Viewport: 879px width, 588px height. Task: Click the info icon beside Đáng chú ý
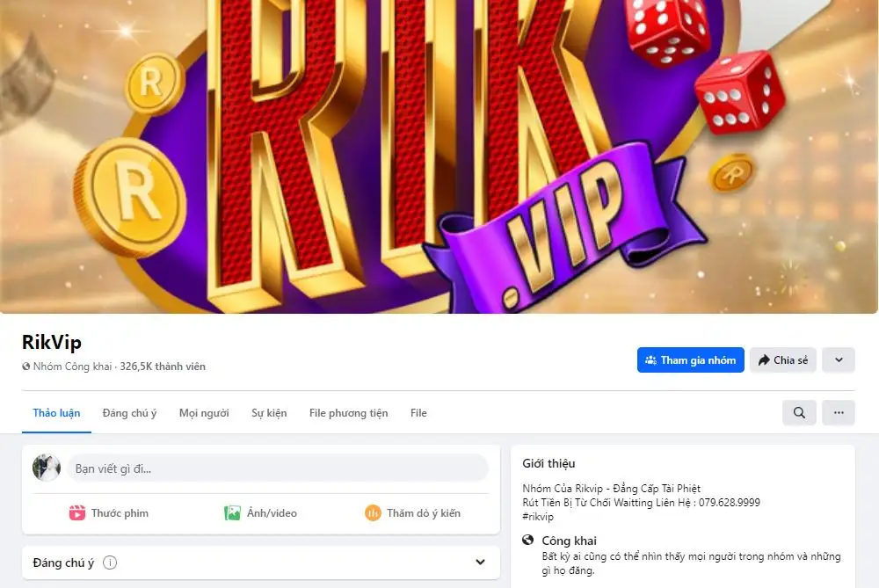[110, 563]
